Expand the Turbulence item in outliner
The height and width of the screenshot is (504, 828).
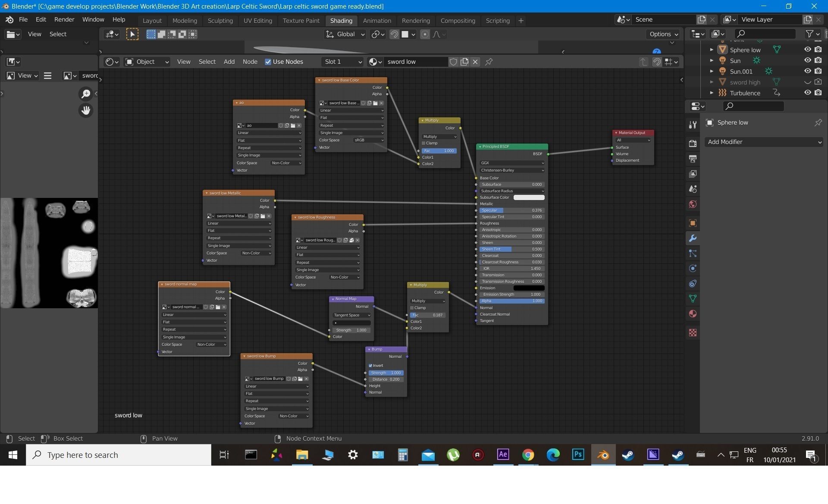[712, 93]
